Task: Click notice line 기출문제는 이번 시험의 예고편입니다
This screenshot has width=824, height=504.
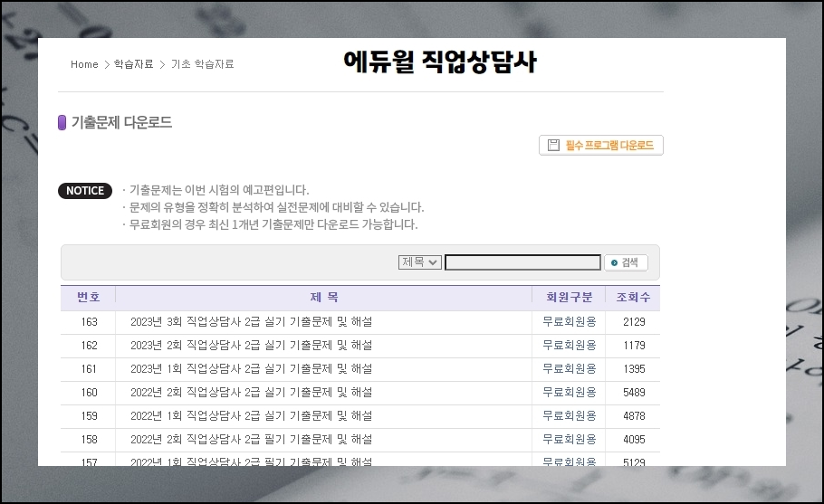Action: point(219,190)
